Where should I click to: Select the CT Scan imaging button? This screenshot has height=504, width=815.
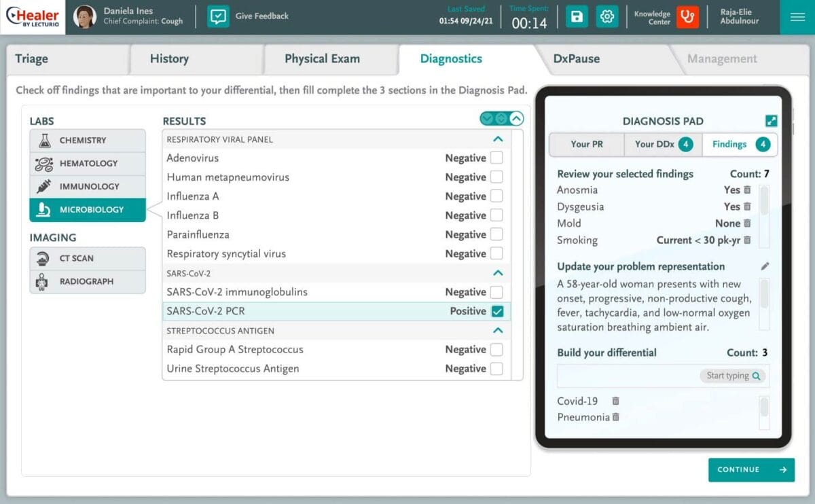point(87,258)
